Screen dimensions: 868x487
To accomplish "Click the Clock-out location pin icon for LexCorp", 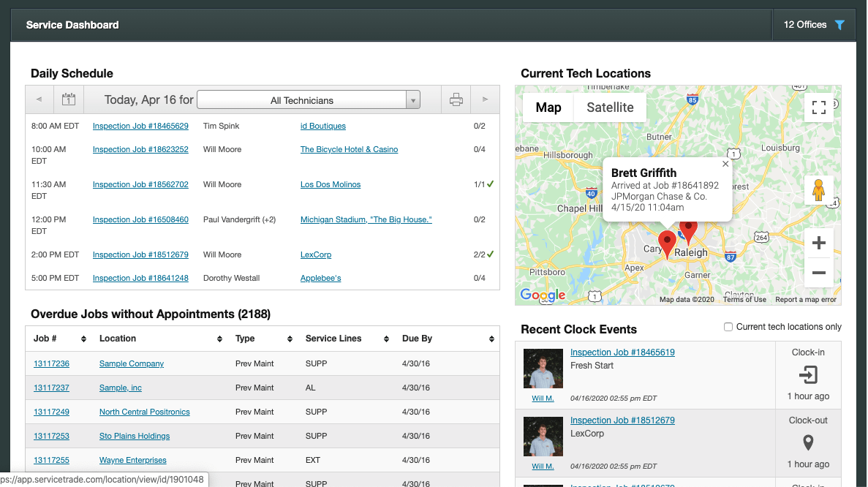I will [808, 442].
